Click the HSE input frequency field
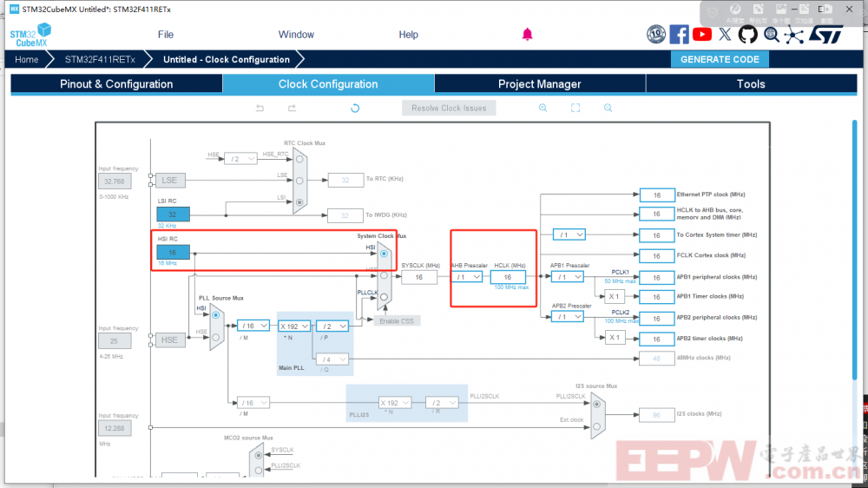 tap(115, 341)
